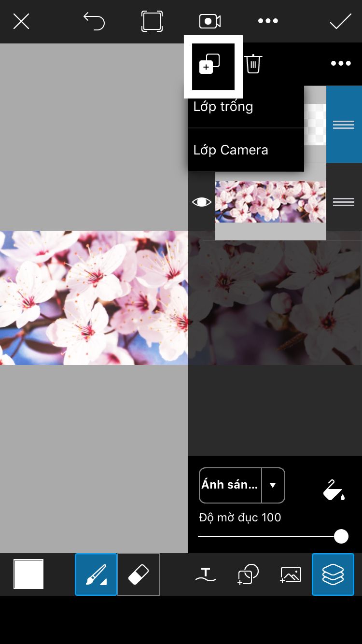362x644 pixels.
Task: Open the layer panel three-dot options
Action: tap(341, 64)
